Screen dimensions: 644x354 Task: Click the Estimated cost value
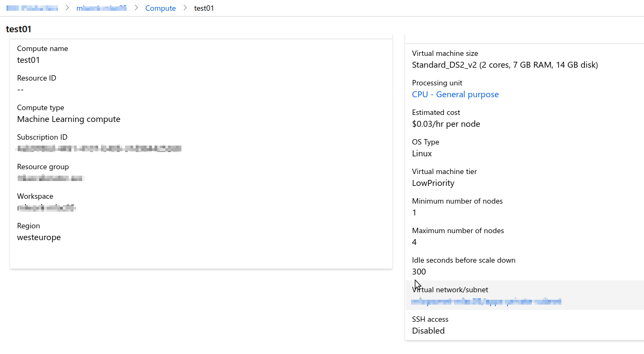pos(446,124)
